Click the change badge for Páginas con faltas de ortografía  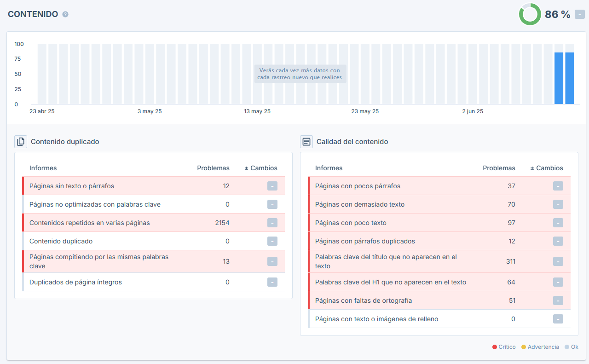click(558, 300)
